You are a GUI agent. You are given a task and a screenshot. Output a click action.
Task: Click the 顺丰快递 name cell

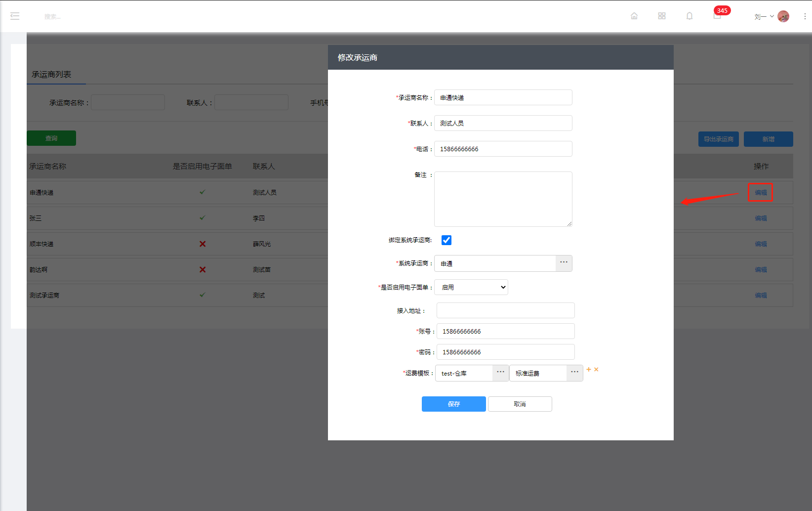click(41, 244)
